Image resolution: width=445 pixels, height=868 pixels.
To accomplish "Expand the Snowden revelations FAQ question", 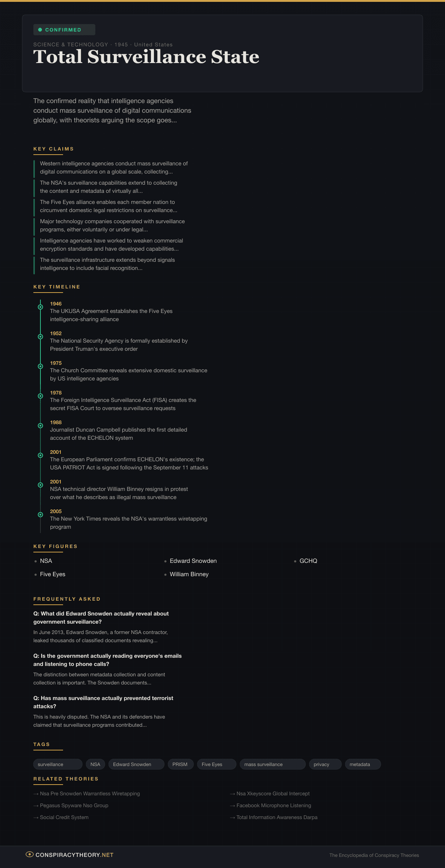I will [x=101, y=617].
